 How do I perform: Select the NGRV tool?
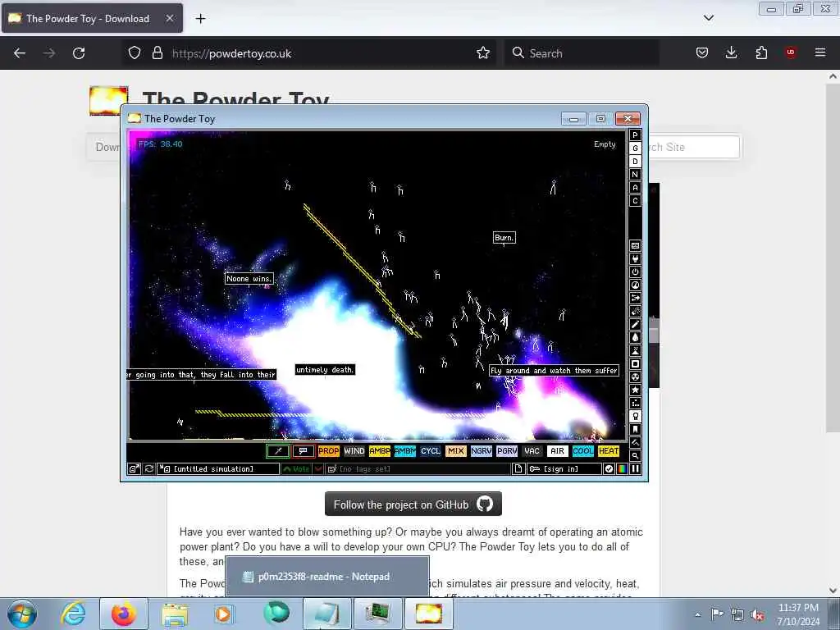[481, 451]
